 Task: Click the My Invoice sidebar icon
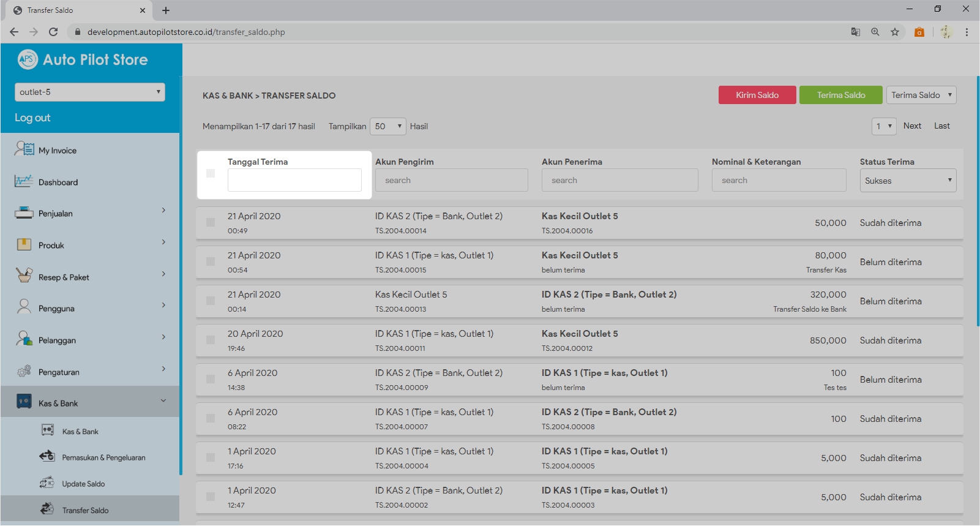pyautogui.click(x=24, y=149)
